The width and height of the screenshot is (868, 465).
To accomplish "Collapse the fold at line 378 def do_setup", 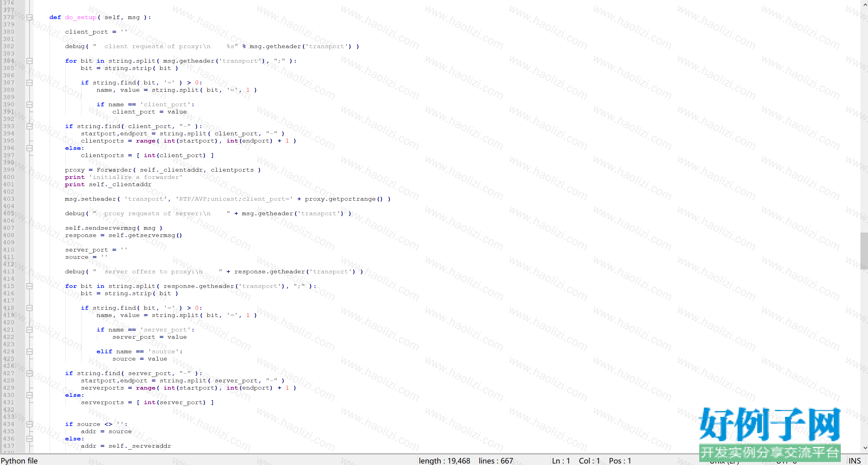I will 30,18.
